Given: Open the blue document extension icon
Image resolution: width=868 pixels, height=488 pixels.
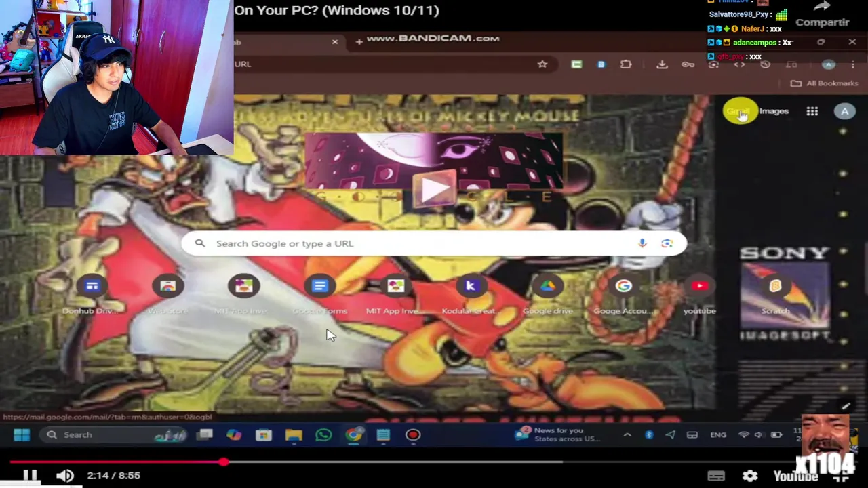Looking at the screenshot, I should [601, 64].
